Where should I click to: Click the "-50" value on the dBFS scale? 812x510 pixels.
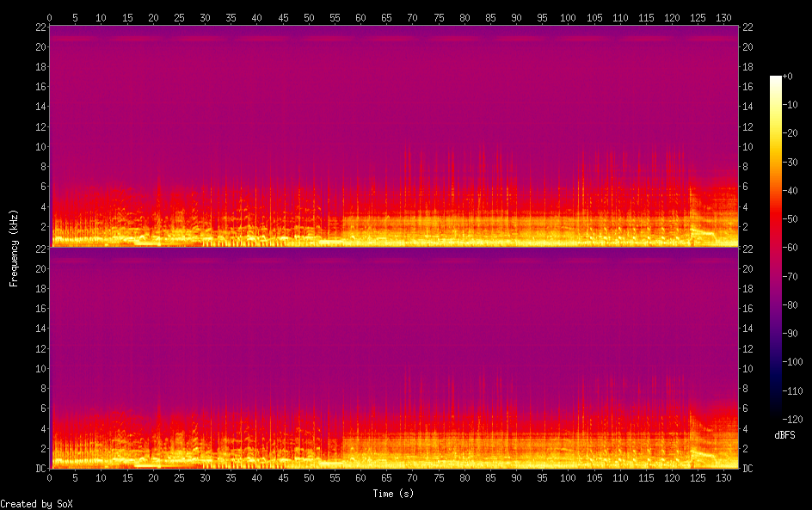pos(790,219)
